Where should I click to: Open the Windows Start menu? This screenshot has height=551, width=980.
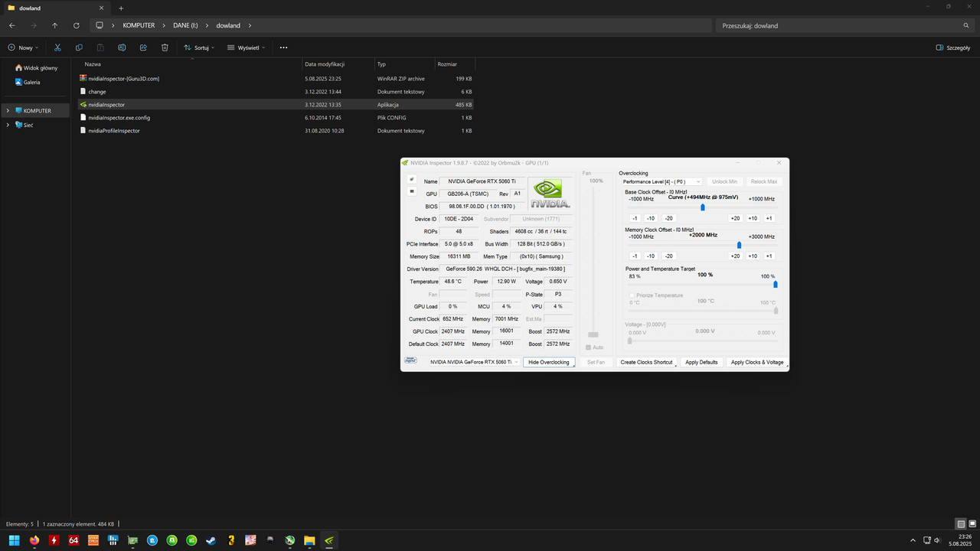[14, 540]
